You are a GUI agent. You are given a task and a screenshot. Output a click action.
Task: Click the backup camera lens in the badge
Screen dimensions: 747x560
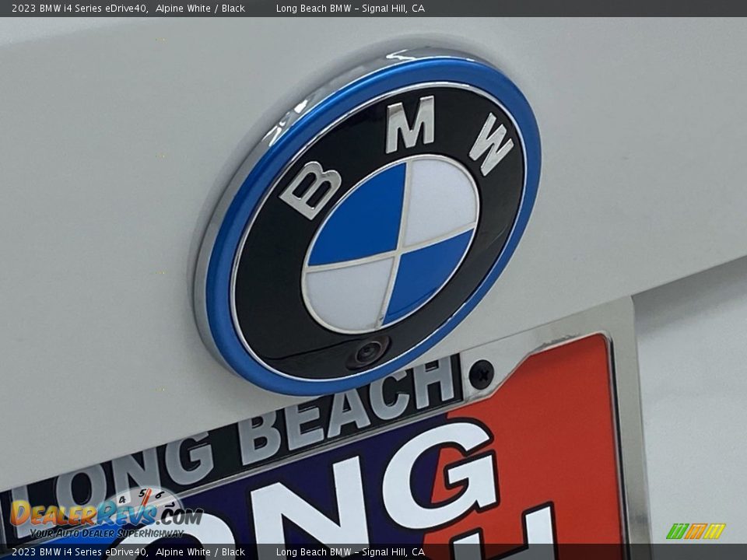click(x=367, y=353)
